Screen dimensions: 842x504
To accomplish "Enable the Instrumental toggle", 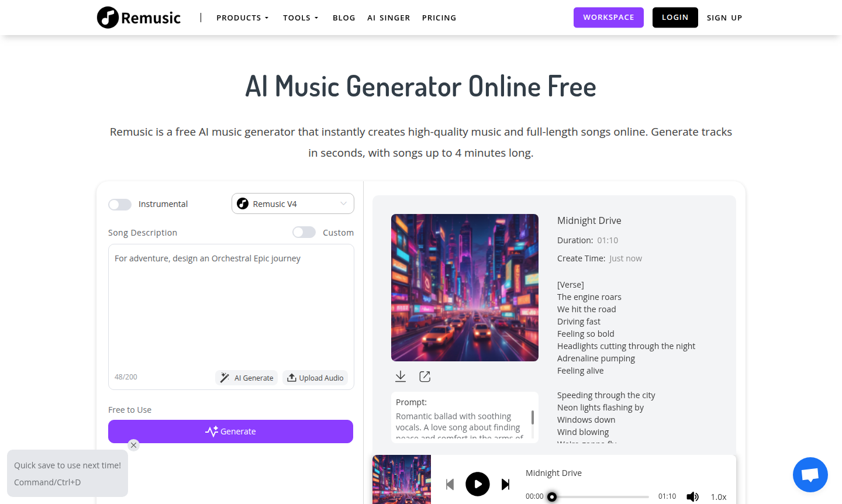I will pyautogui.click(x=120, y=204).
